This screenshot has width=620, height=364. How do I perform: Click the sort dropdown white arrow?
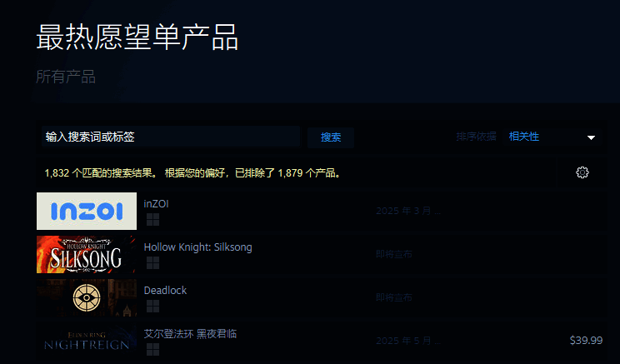(591, 137)
